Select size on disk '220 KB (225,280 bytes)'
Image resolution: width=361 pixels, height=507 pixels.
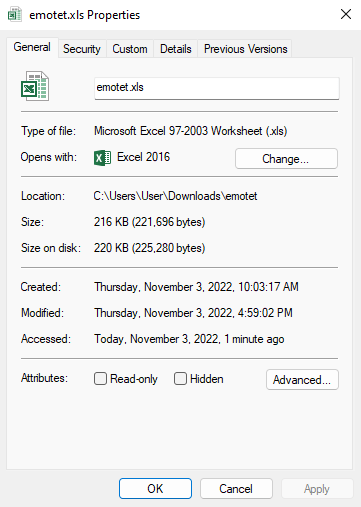(x=149, y=248)
